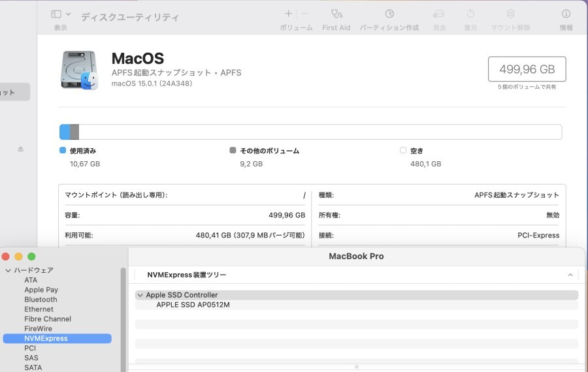The image size is (588, 372).
Task: Click the MacBook Pro window title
Action: pyautogui.click(x=356, y=256)
